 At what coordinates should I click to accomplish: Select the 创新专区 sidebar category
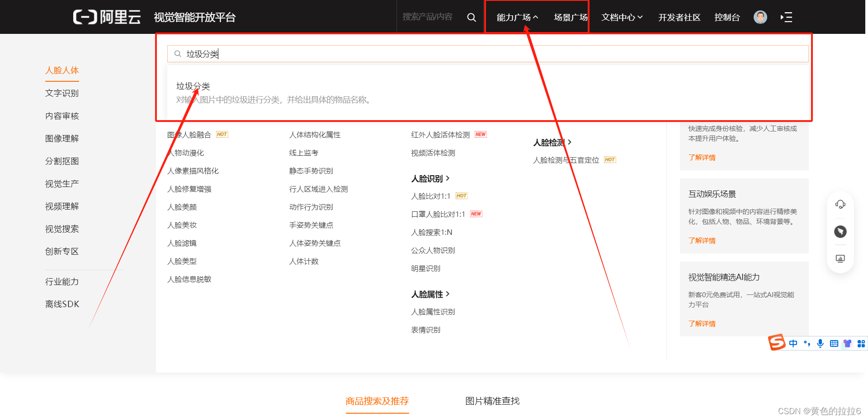(62, 252)
